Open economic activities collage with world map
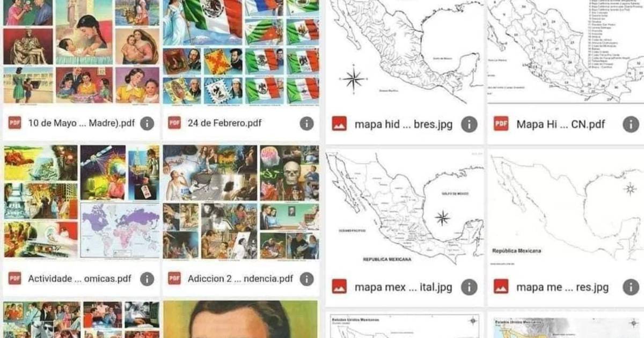The image size is (644, 338). click(x=81, y=202)
